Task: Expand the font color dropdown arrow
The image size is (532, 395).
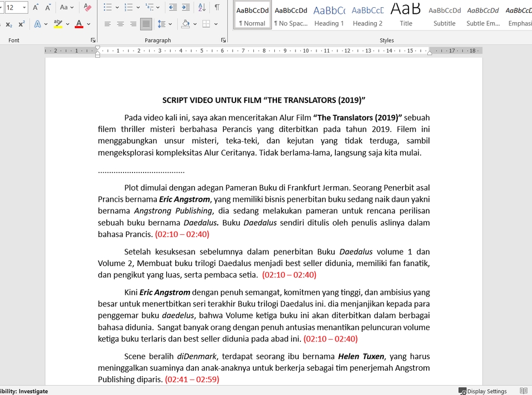Action: [89, 24]
